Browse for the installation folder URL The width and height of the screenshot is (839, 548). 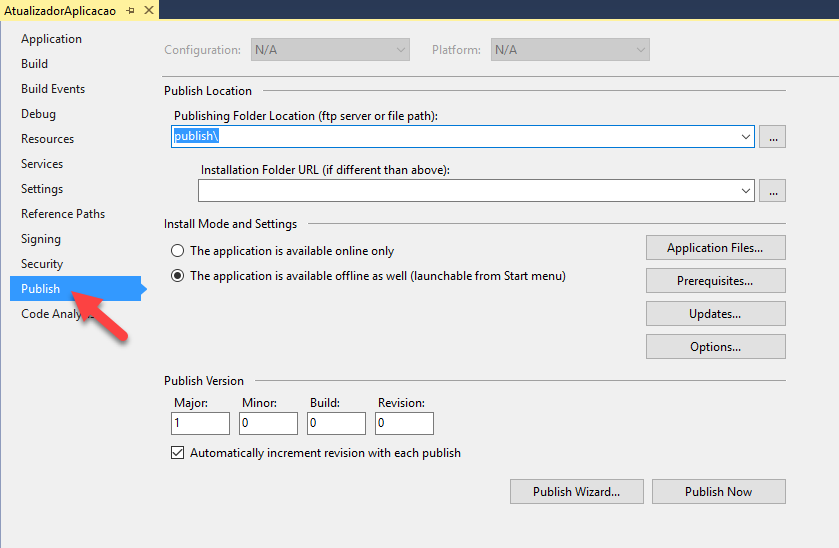(773, 191)
